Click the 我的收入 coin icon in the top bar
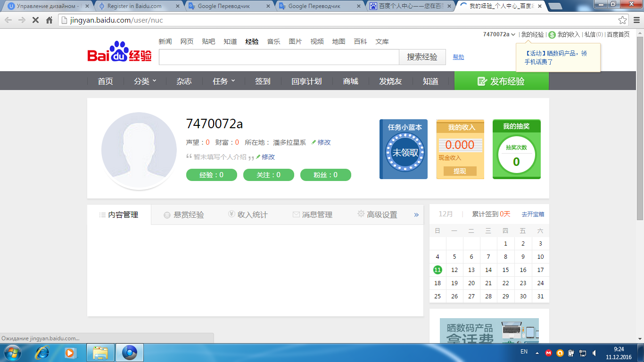This screenshot has height=362, width=644. [x=552, y=34]
